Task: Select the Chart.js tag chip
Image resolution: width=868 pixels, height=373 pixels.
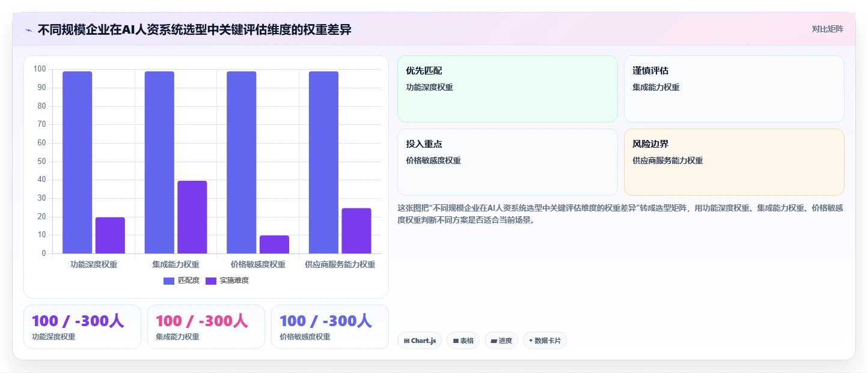Action: [x=420, y=341]
